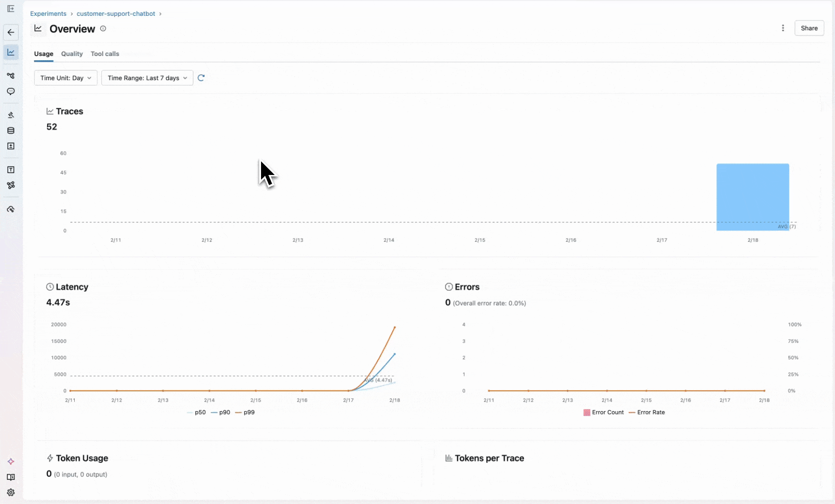The image size is (835, 504).
Task: Open the Time Range: Last 7 days dropdown
Action: pos(147,78)
